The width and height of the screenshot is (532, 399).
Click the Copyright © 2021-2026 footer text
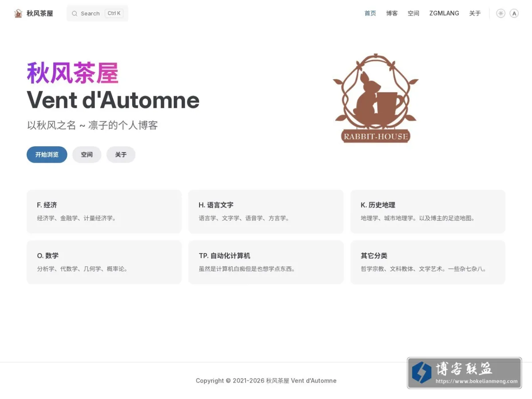click(x=266, y=380)
